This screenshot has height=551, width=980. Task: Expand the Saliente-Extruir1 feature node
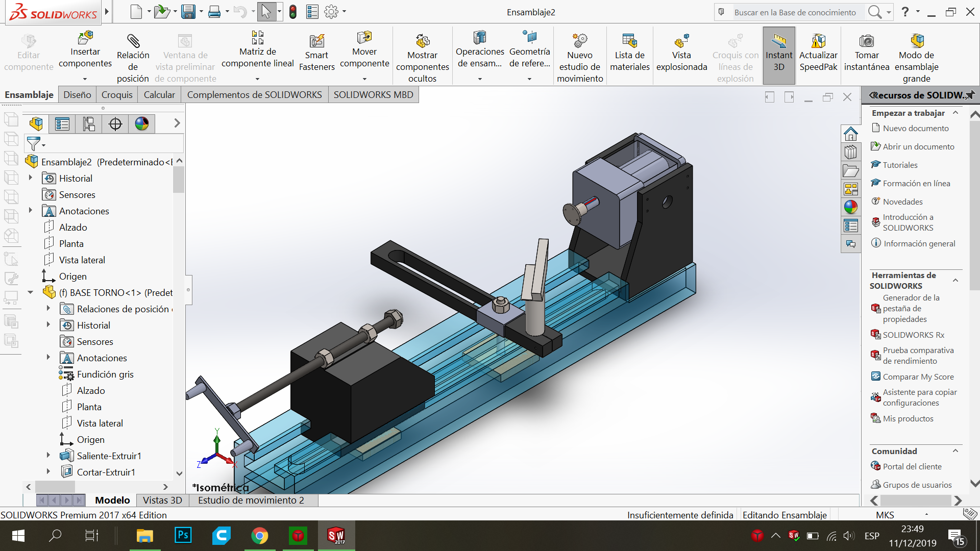(48, 456)
